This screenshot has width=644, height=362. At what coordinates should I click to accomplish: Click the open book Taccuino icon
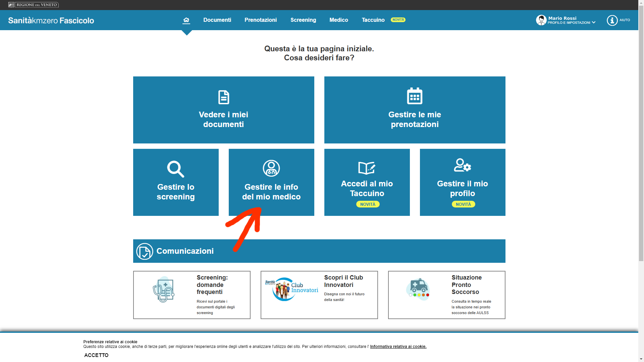(x=367, y=168)
